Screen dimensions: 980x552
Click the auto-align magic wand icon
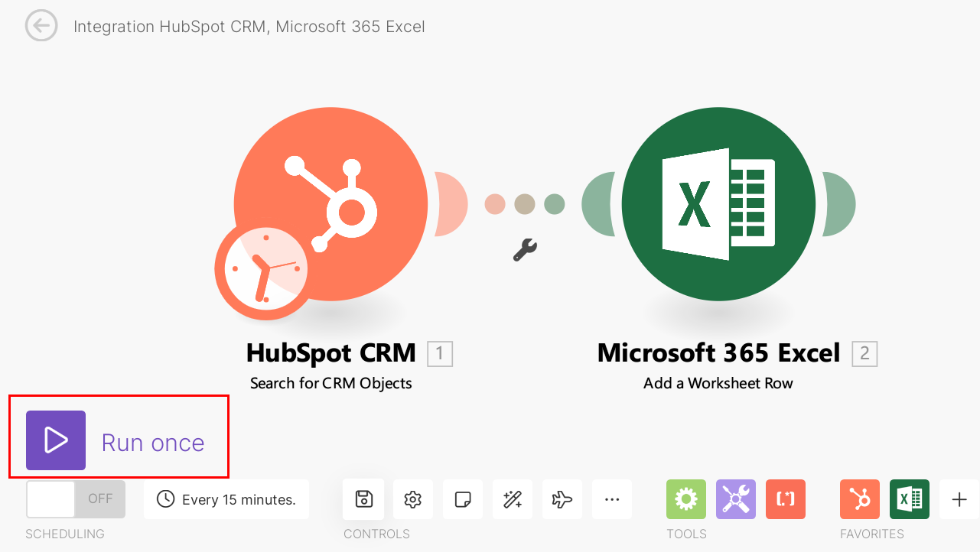513,499
